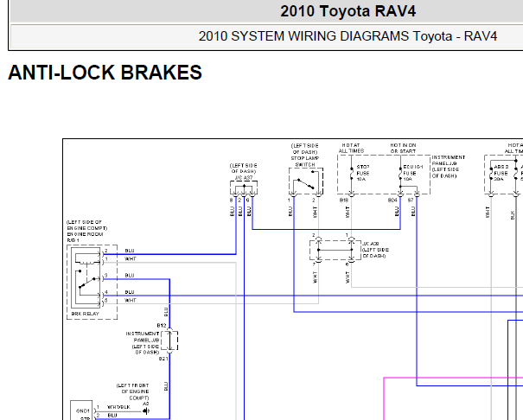Click the 'A2' ground point label
This screenshot has width=523, height=420.
pyautogui.click(x=146, y=404)
